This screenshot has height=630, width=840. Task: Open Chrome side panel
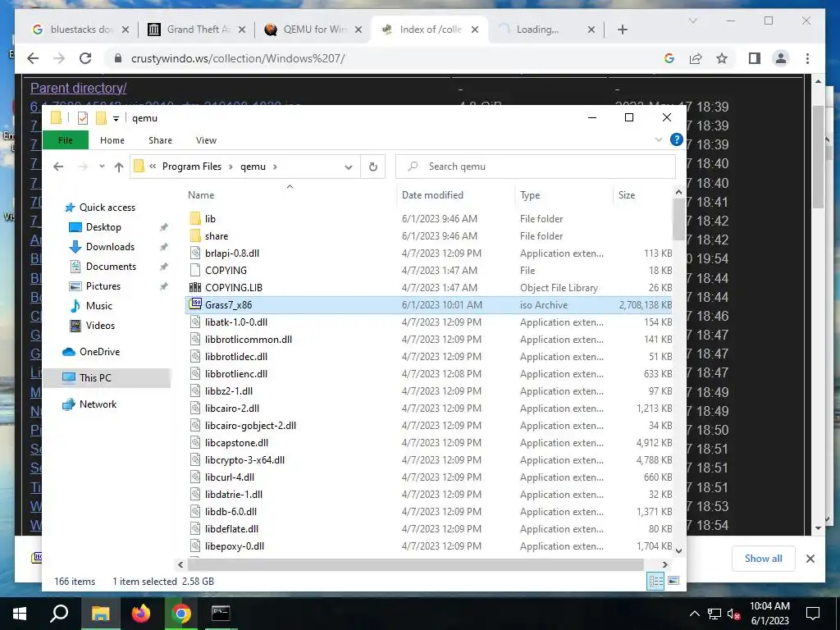pyautogui.click(x=755, y=58)
